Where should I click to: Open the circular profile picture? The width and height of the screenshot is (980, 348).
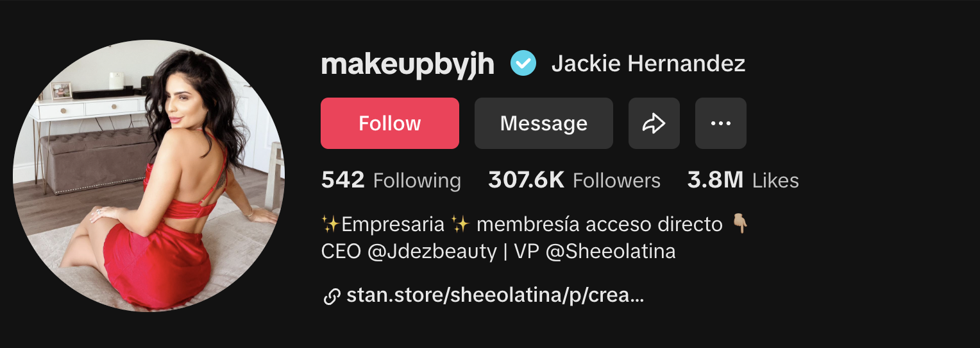(x=149, y=176)
